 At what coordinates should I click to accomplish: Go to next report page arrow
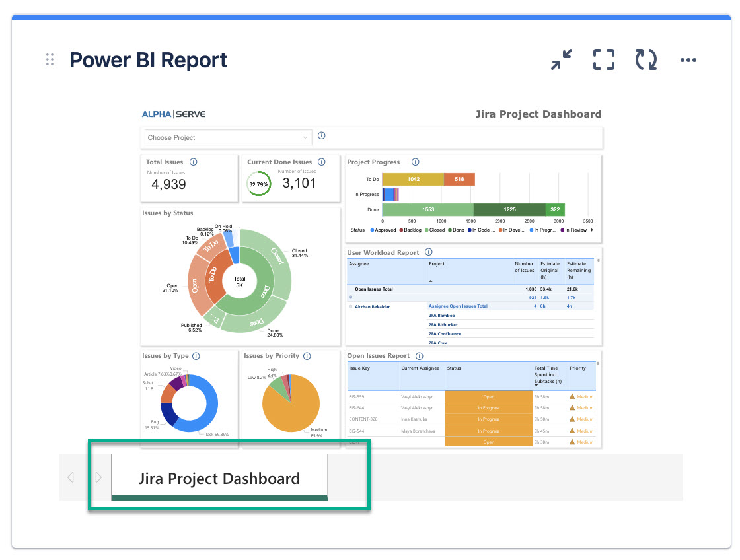point(98,477)
